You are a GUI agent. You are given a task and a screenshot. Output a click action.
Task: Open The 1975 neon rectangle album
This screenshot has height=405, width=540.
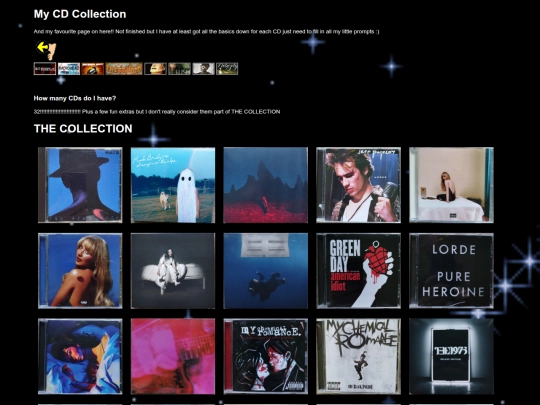point(451,356)
